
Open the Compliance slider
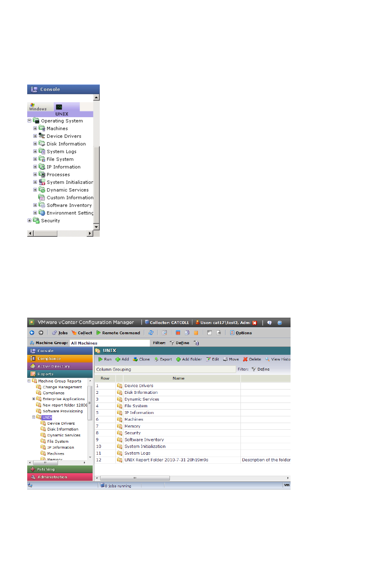point(60,359)
